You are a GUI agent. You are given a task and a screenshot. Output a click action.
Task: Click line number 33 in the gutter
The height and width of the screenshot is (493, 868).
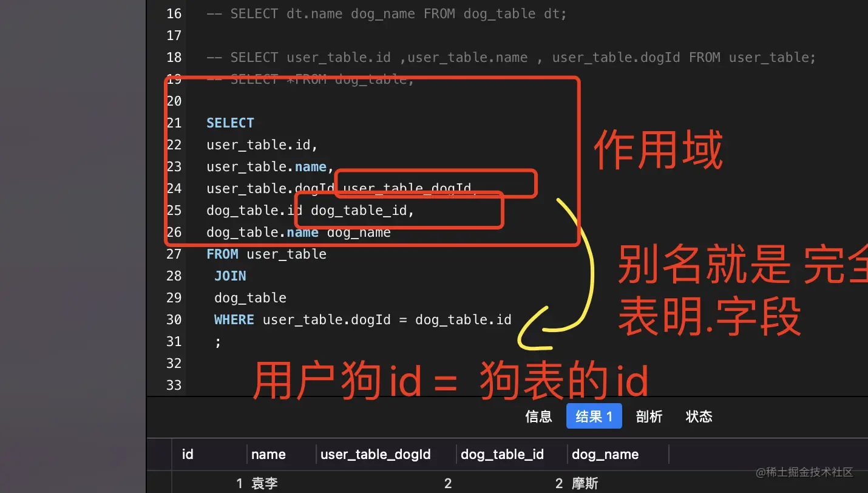[174, 385]
